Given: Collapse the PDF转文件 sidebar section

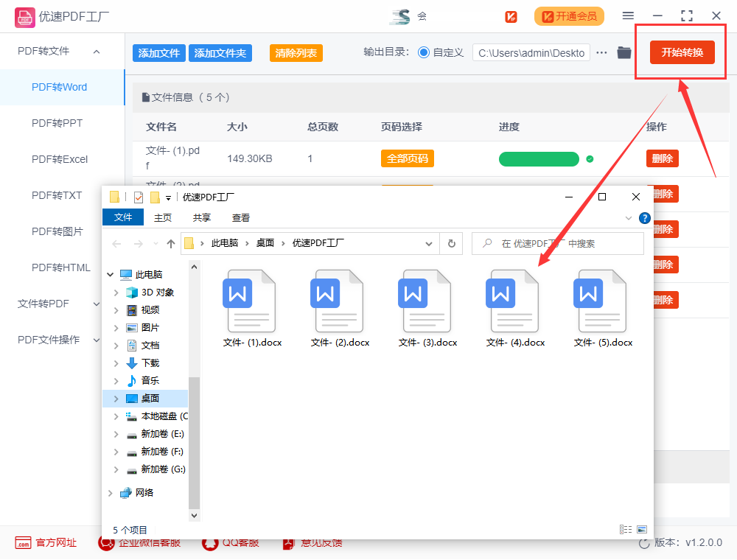Looking at the screenshot, I should click(x=97, y=52).
